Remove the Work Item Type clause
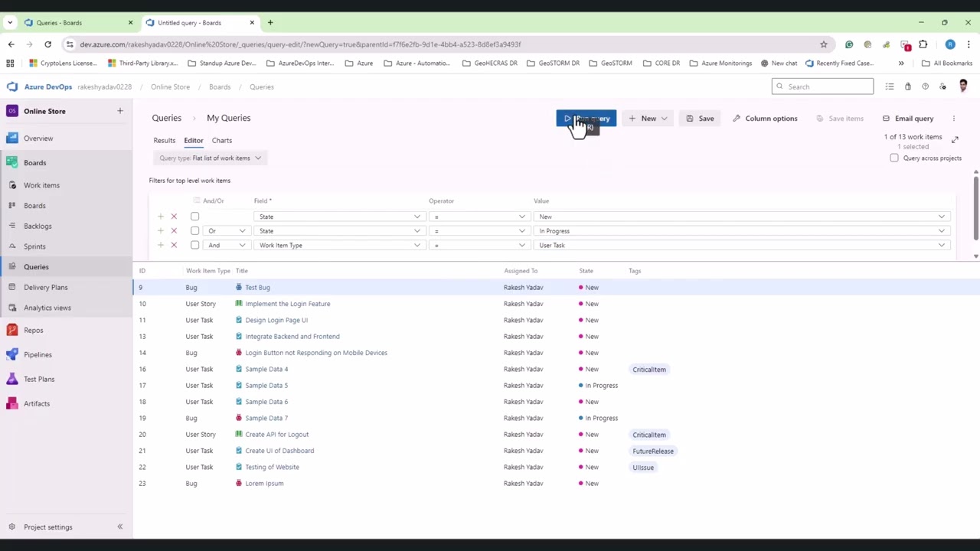 pyautogui.click(x=174, y=246)
